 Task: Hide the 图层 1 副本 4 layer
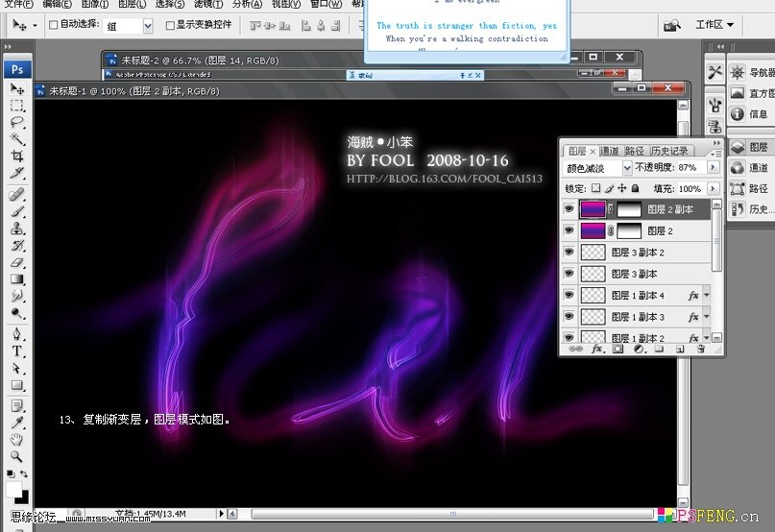[569, 295]
